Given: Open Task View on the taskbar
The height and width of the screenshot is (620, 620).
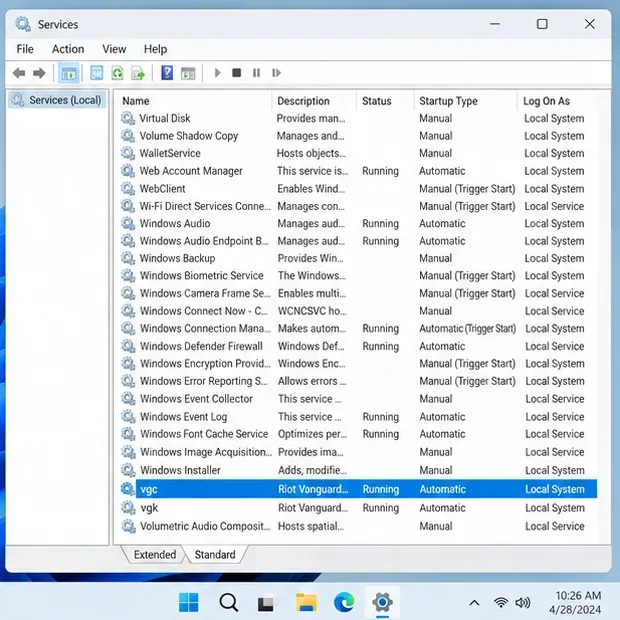Looking at the screenshot, I should click(x=265, y=603).
